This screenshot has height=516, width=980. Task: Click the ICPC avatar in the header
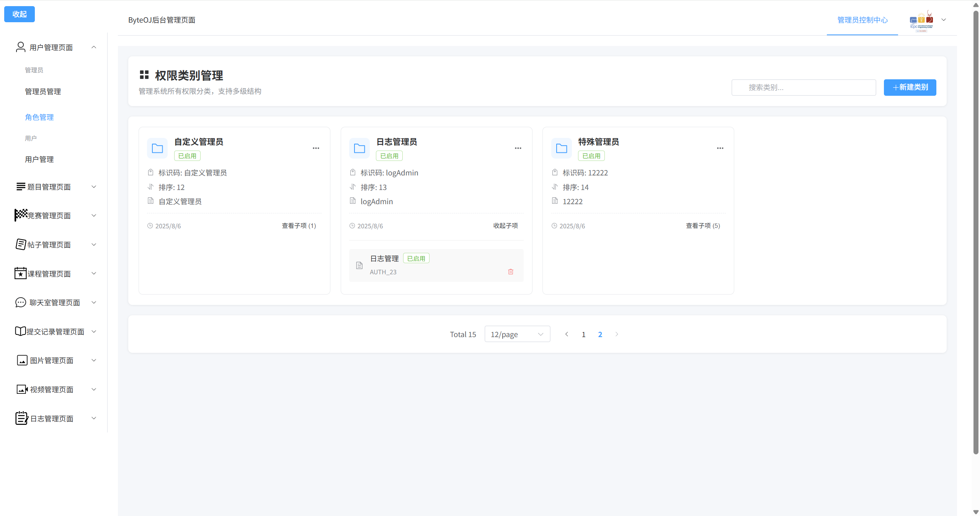[x=921, y=20]
